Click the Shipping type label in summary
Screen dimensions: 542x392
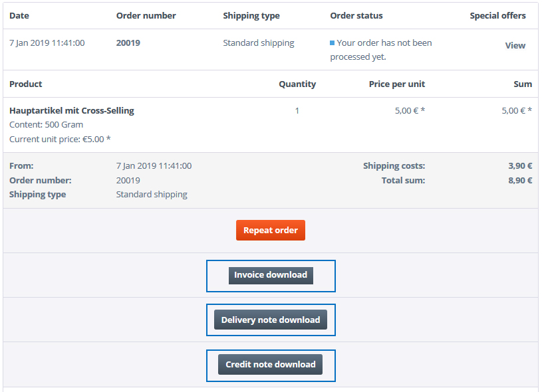point(38,195)
